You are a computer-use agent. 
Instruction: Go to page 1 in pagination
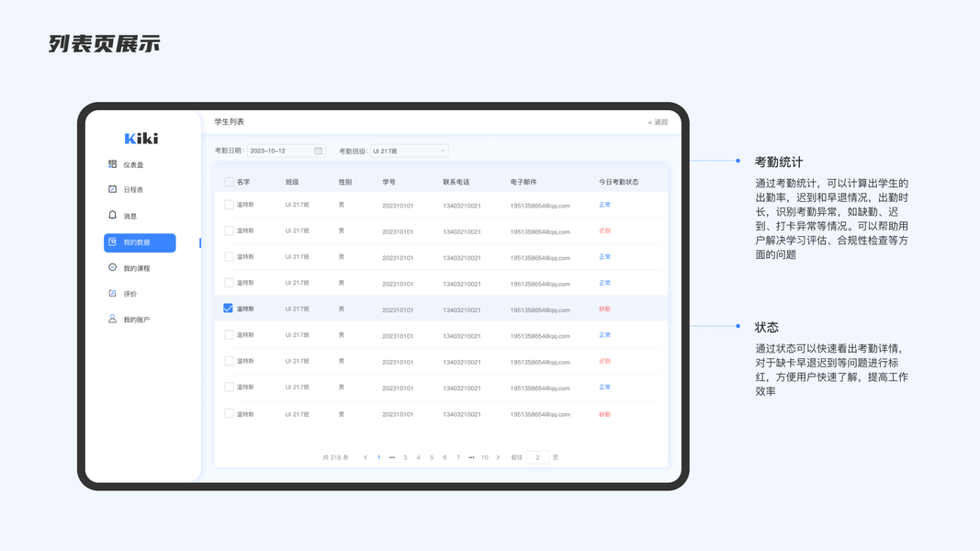pos(378,457)
